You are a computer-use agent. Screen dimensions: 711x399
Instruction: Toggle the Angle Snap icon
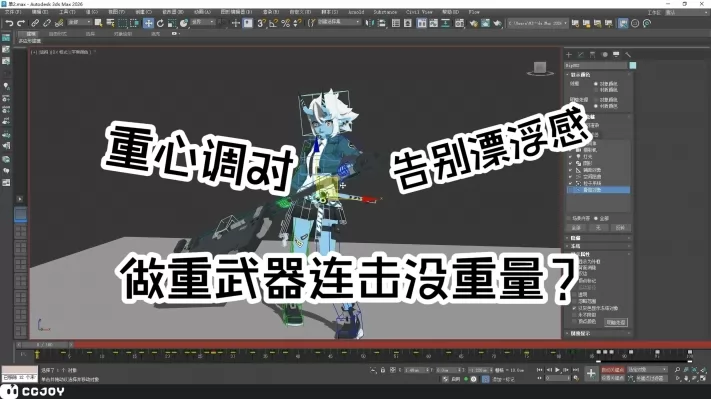click(273, 23)
